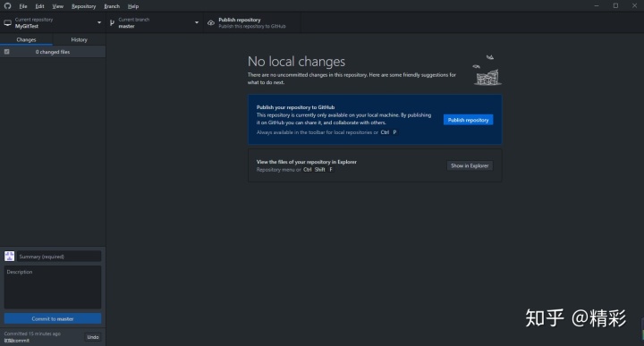
Task: Close the GitHub Desktop window
Action: click(x=634, y=5)
